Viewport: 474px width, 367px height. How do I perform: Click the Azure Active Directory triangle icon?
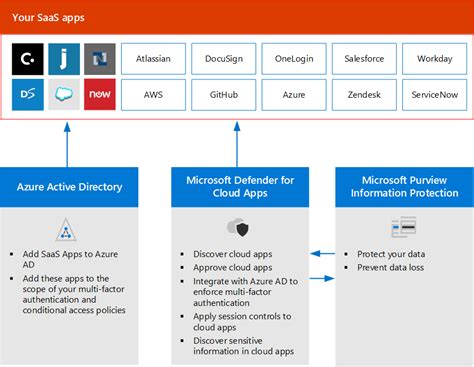tap(66, 230)
